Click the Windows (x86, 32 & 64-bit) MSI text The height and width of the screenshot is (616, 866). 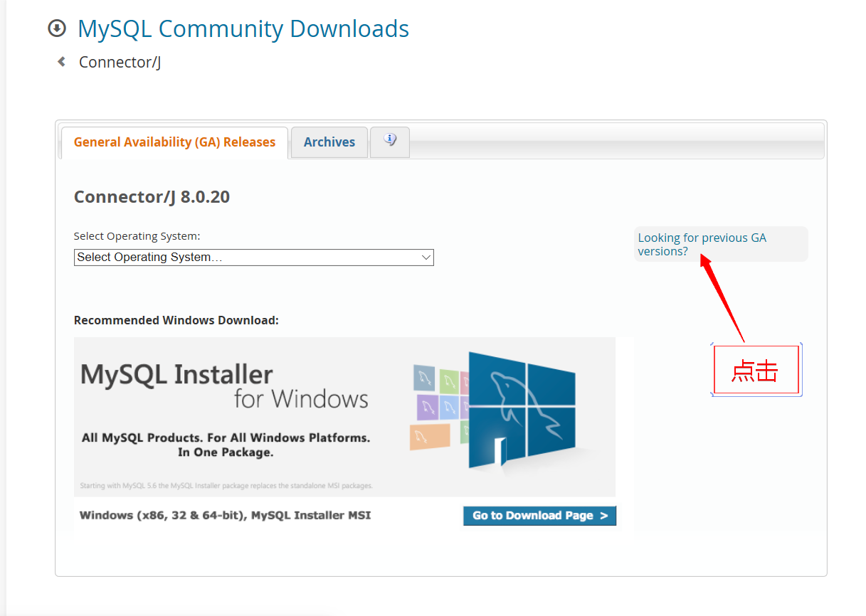(225, 515)
